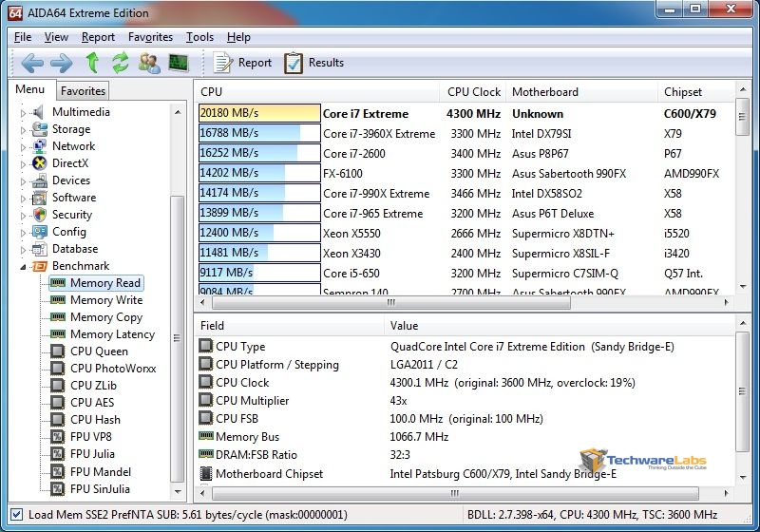Screen dimensions: 760x532
Task: Click the Results toolbar button label
Action: click(326, 63)
